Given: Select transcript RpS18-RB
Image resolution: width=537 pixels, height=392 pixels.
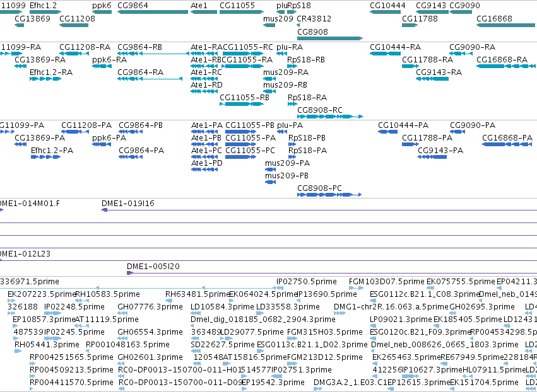Looking at the screenshot, I should pos(292,66).
